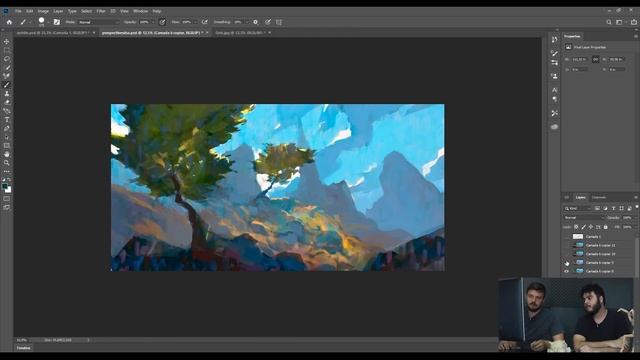The width and height of the screenshot is (640, 360).
Task: Toggle visibility of Camada 6 copiar 9
Action: click(x=566, y=262)
